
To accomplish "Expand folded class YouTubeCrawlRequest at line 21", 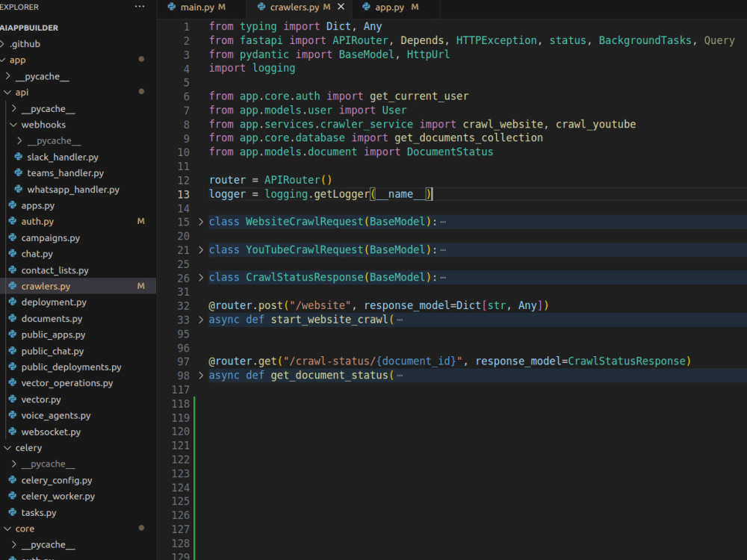I will coord(200,250).
